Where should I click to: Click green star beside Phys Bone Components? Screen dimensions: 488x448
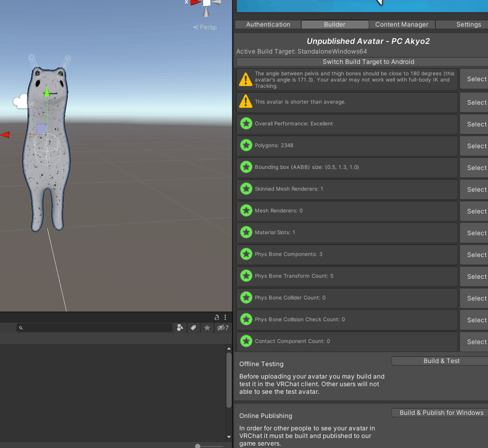tap(246, 254)
